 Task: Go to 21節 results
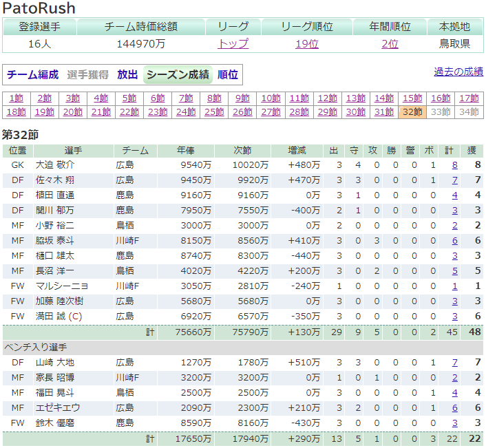pyautogui.click(x=101, y=112)
